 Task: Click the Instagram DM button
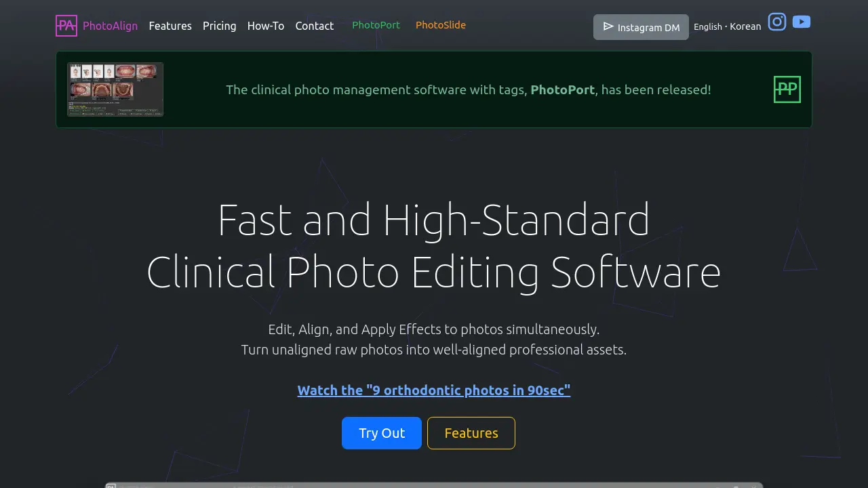point(641,27)
